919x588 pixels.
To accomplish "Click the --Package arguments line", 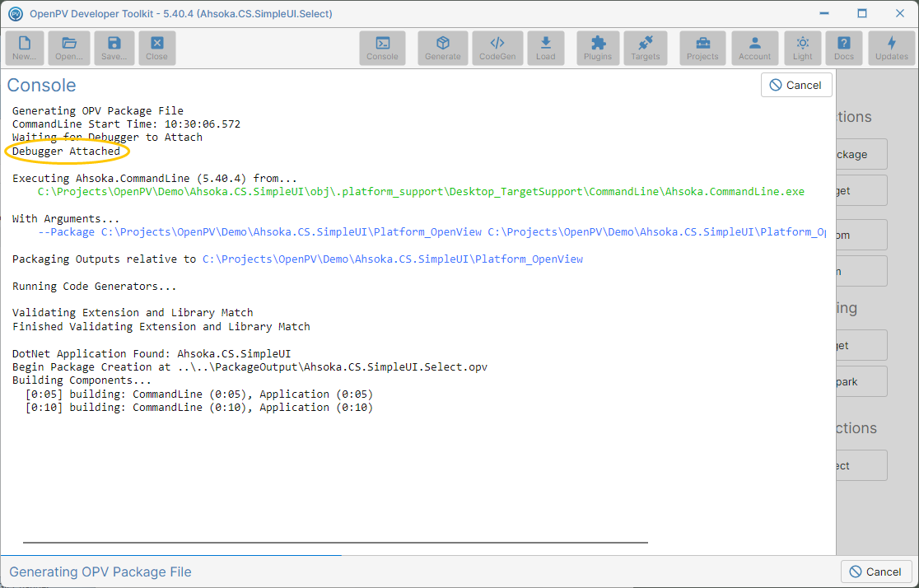I will (x=432, y=232).
